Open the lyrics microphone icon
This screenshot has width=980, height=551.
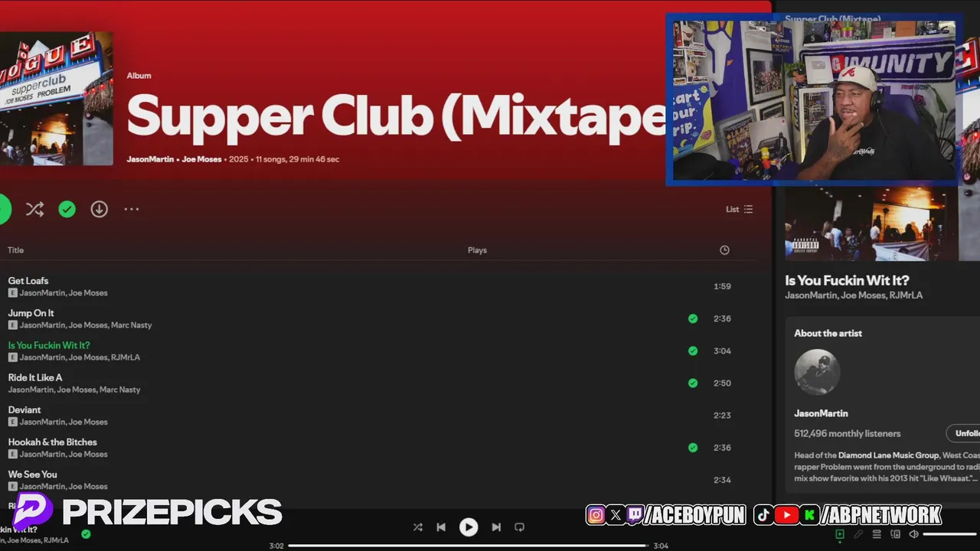tap(858, 534)
